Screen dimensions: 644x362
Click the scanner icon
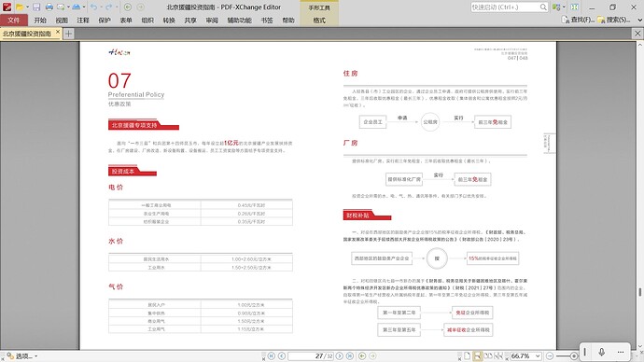pyautogui.click(x=77, y=7)
